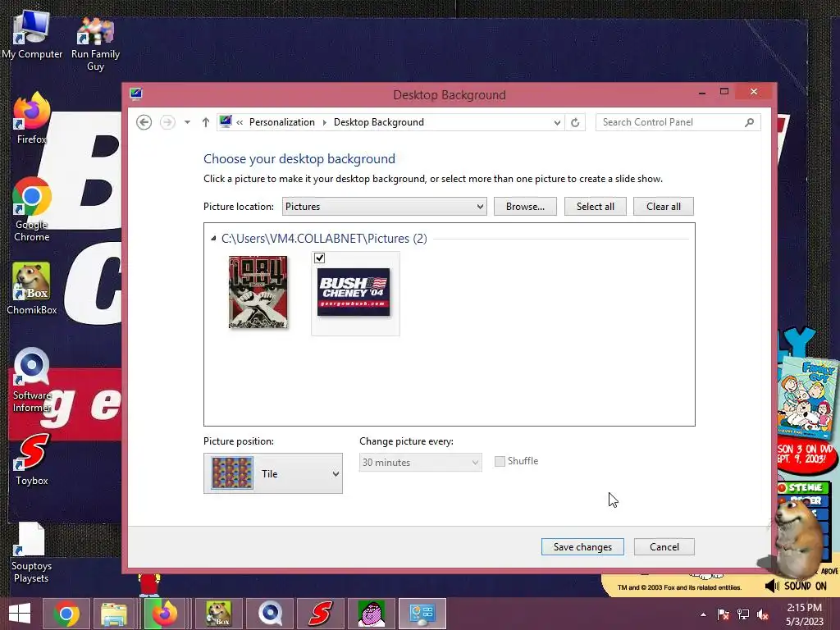
Task: Switch to Firefox in the taskbar
Action: (165, 614)
